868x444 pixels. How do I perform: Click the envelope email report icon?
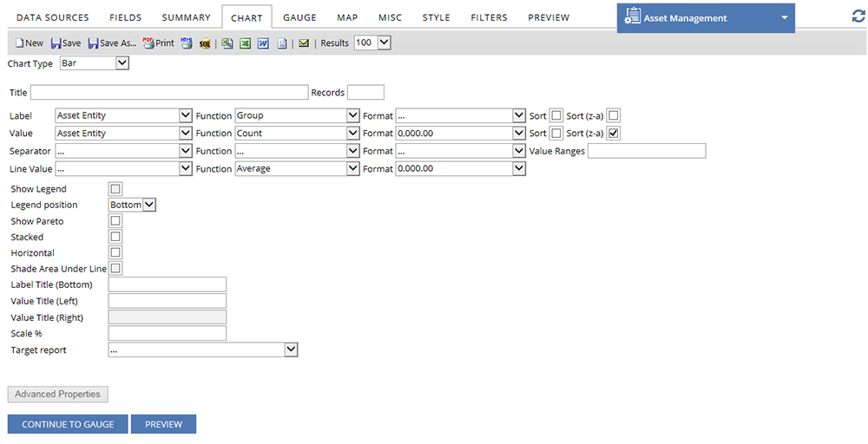(304, 42)
